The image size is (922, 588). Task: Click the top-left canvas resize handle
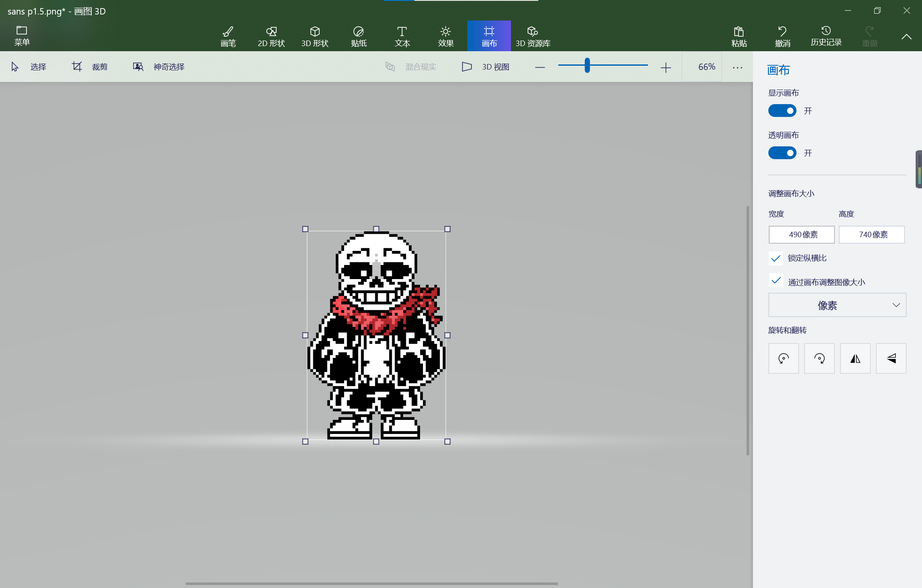point(305,229)
